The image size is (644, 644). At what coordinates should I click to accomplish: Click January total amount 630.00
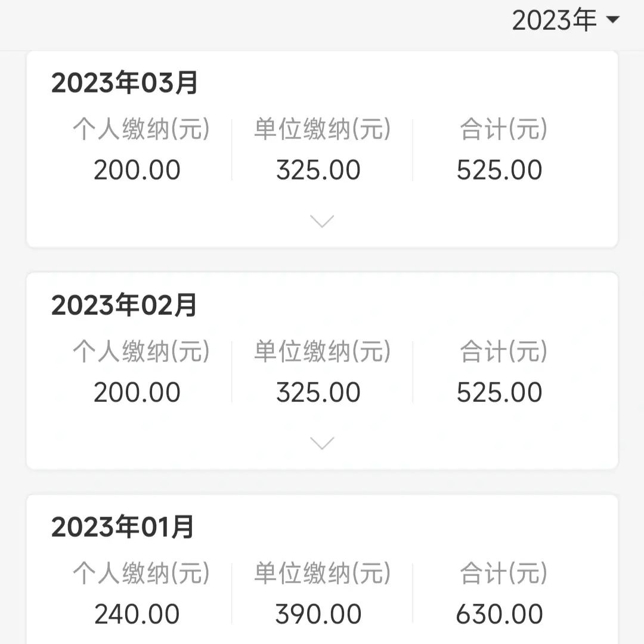pos(500,614)
